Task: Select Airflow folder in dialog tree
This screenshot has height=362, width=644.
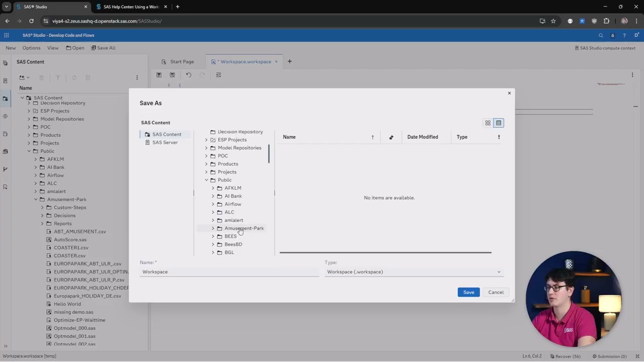Action: [233, 204]
